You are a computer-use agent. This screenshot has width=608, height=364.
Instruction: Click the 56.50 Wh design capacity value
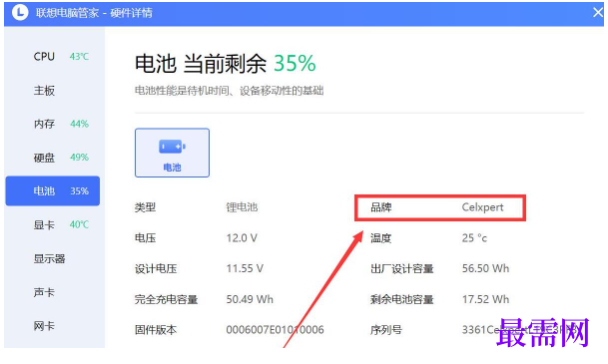485,268
